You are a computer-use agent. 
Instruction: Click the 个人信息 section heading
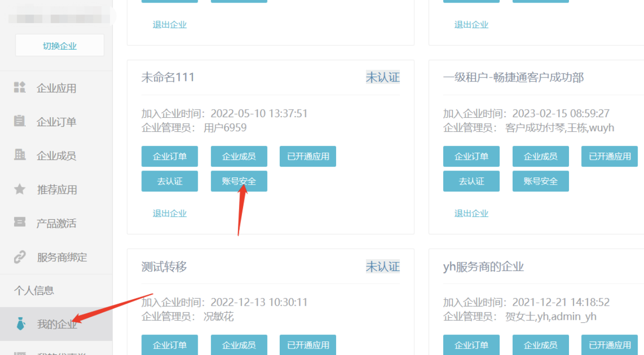pyautogui.click(x=34, y=291)
